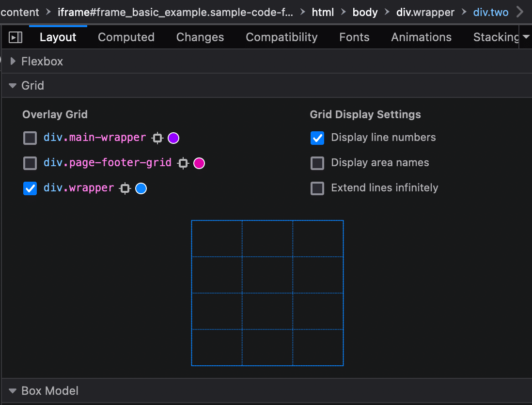This screenshot has height=405, width=532.
Task: Click the breadcrumb scroll-right arrow
Action: point(520,12)
